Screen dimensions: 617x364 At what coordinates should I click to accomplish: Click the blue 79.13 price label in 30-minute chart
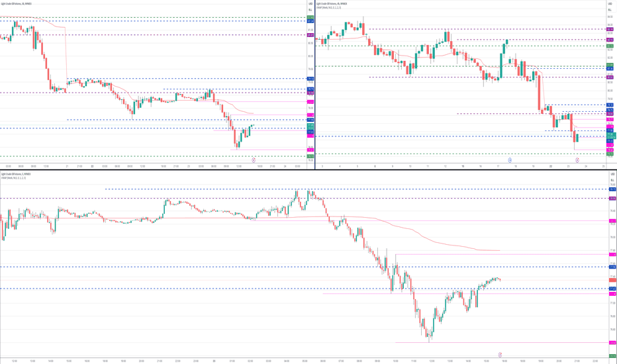tap(310, 79)
